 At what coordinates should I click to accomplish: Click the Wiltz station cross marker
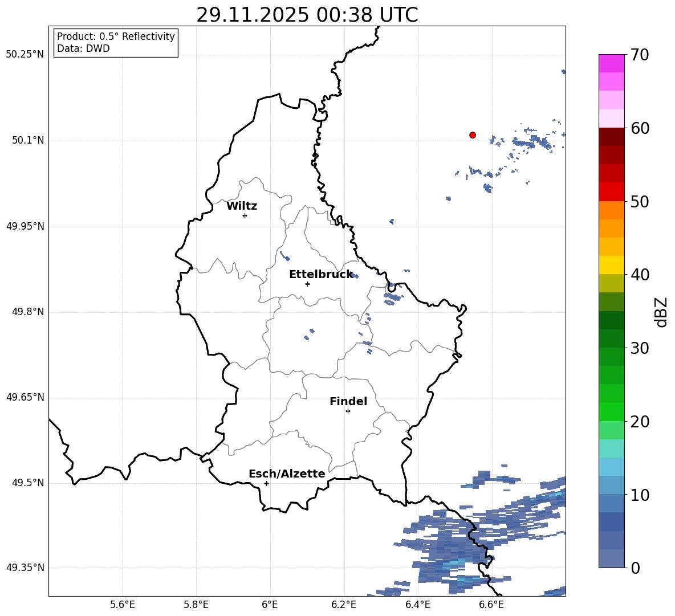245,215
